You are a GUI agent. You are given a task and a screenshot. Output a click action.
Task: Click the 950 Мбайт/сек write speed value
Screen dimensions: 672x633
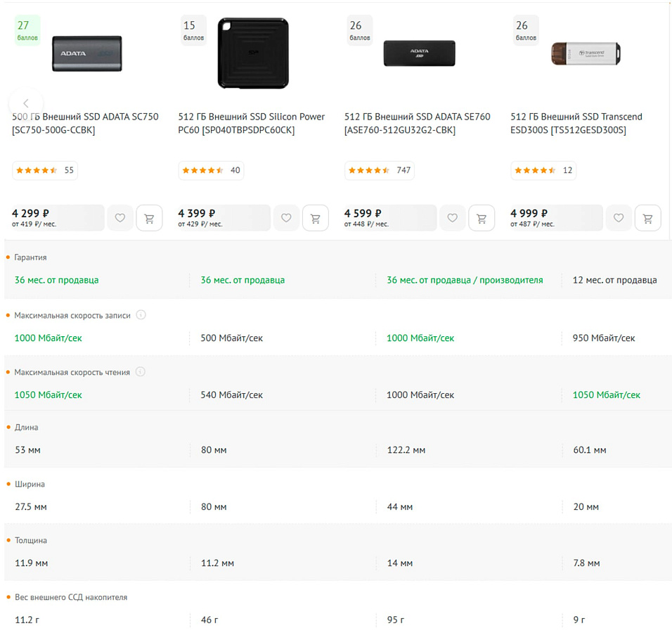[603, 338]
